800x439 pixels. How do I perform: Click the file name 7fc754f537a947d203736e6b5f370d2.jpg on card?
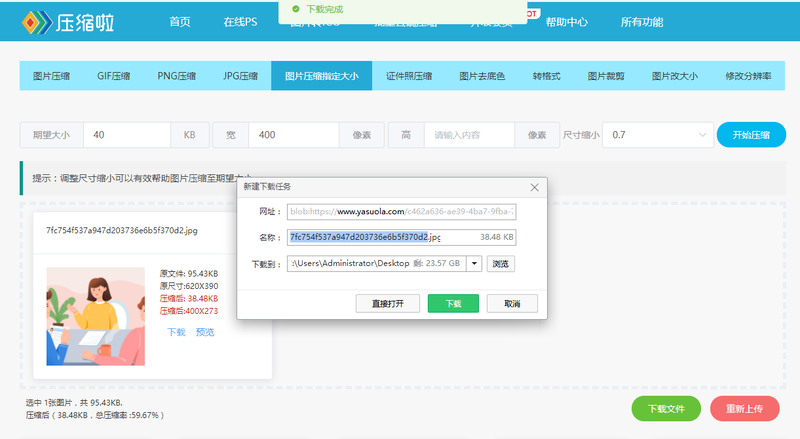tap(121, 230)
